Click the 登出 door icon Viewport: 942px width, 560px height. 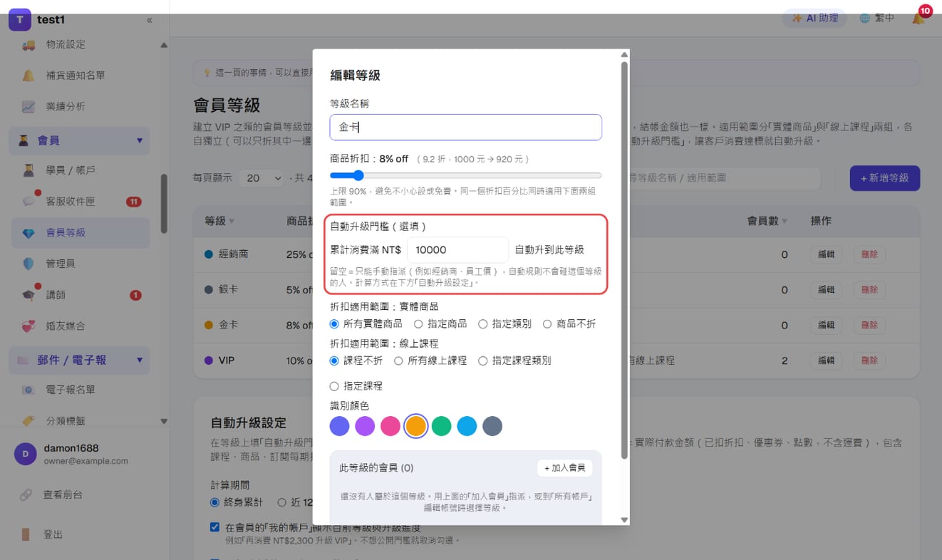click(x=26, y=534)
